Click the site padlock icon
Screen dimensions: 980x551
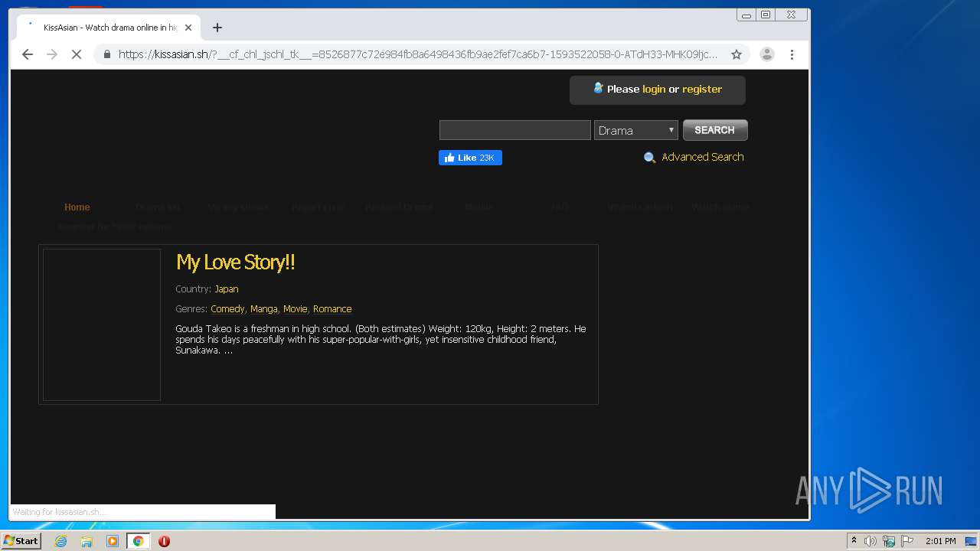[x=106, y=54]
